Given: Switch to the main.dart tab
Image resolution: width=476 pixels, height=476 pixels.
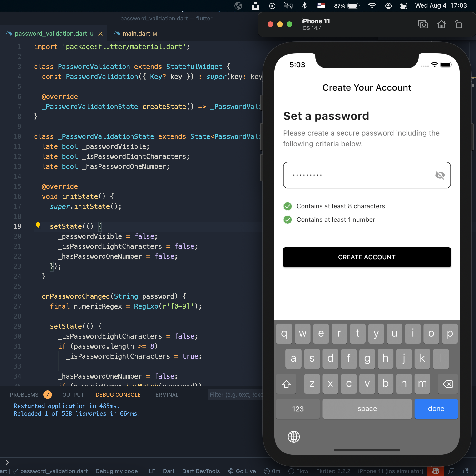Looking at the screenshot, I should 136,34.
